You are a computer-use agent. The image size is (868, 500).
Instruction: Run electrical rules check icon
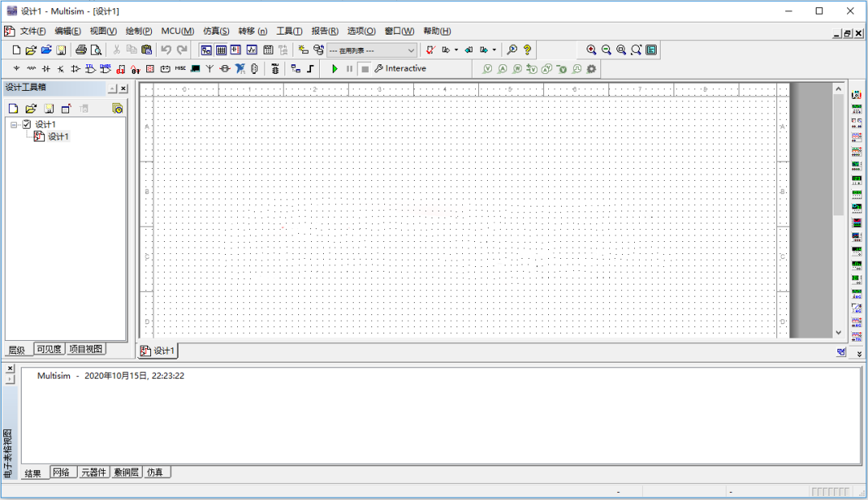point(430,50)
